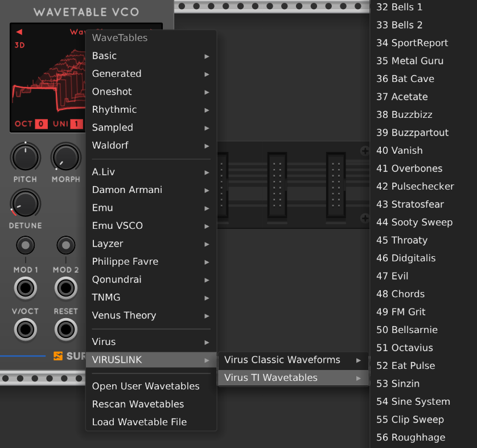This screenshot has height=448, width=477.
Task: Click the MOD 2 attenuator knob
Action: [x=66, y=246]
